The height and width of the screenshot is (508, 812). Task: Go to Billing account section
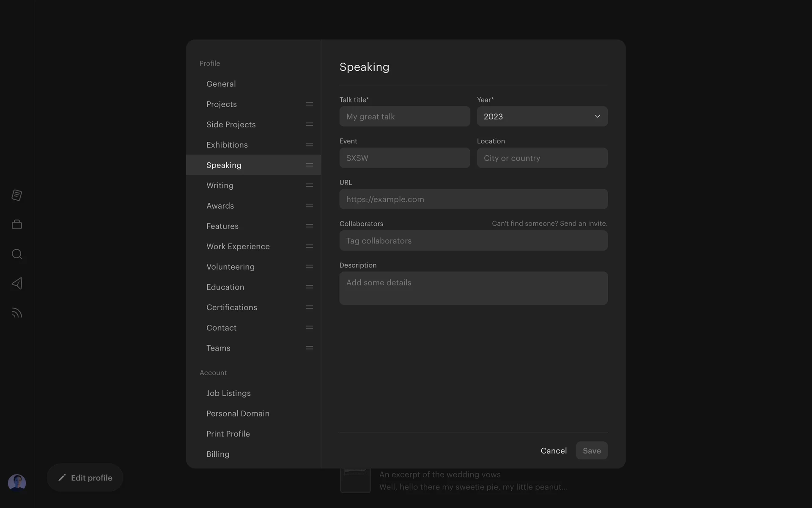point(218,454)
